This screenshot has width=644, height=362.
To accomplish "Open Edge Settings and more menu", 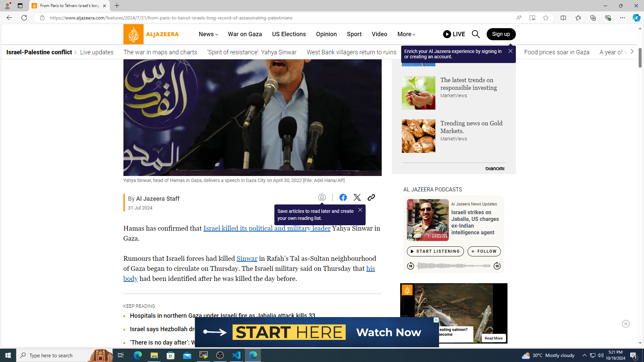I will pyautogui.click(x=622, y=18).
